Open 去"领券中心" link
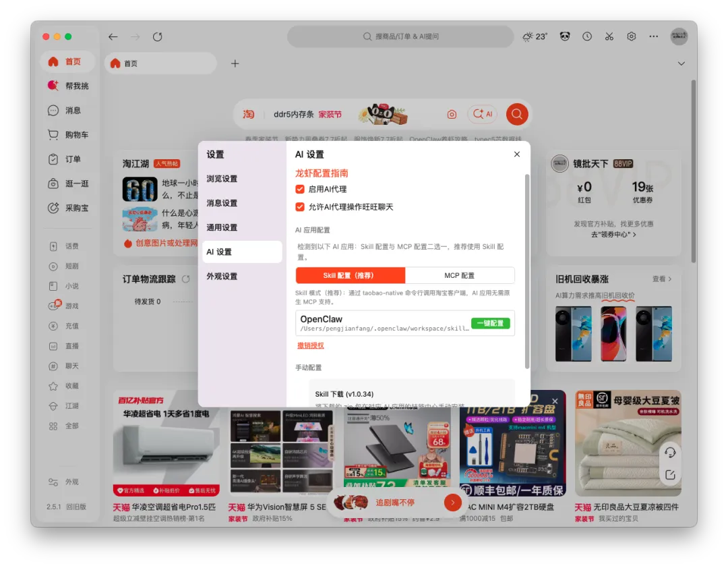The width and height of the screenshot is (728, 568). pos(613,235)
